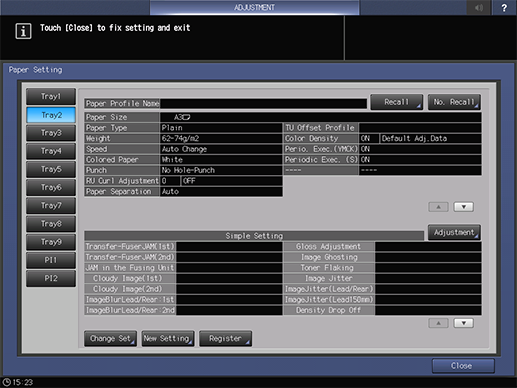Page down the Simple Setting list

(463, 323)
